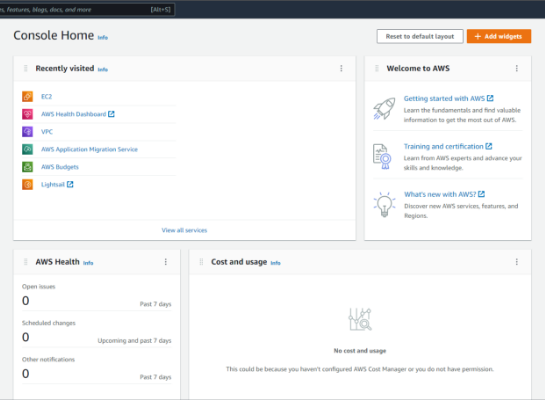Click the Recently visited widget drag handle

[25, 68]
